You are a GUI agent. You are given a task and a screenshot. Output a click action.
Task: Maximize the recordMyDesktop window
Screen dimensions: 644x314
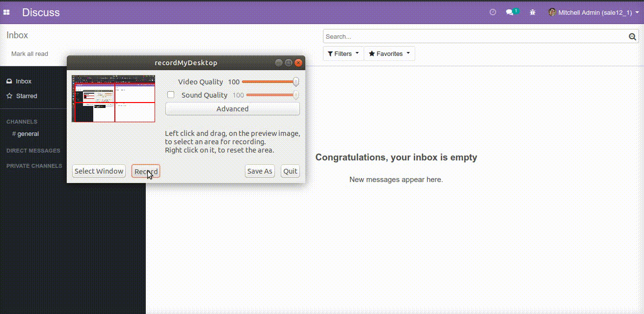(x=289, y=63)
